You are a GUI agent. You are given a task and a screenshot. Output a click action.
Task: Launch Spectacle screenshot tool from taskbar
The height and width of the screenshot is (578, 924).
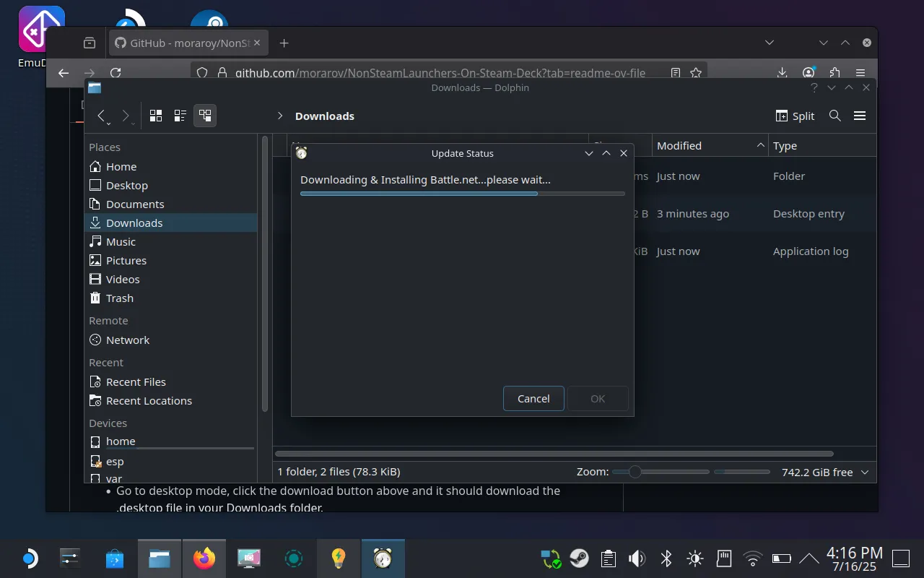[248, 558]
